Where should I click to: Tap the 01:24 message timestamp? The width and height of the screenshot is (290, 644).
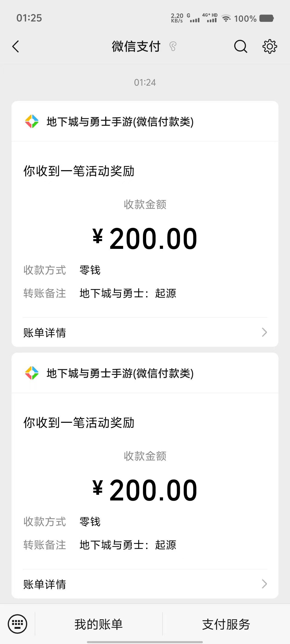(x=145, y=83)
